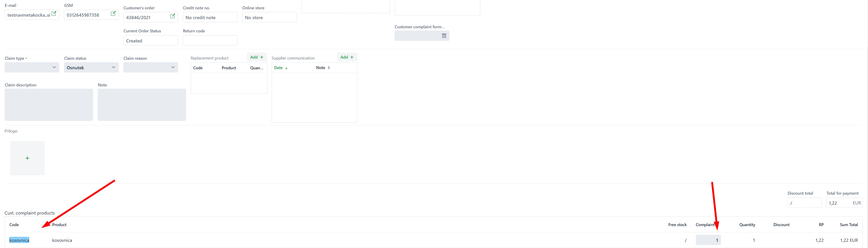Add supplier communication entry
868x248 pixels.
347,57
